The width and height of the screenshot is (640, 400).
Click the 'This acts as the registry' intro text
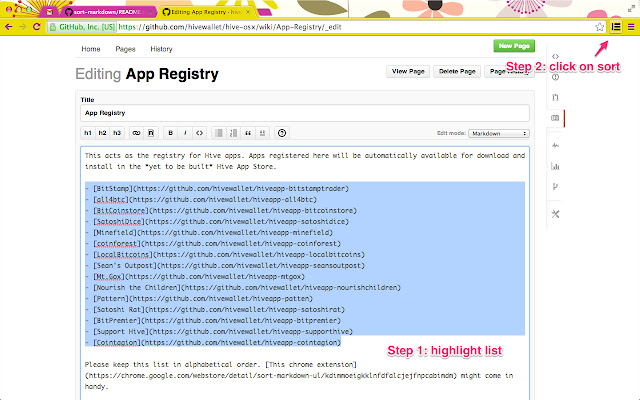[x=305, y=161]
